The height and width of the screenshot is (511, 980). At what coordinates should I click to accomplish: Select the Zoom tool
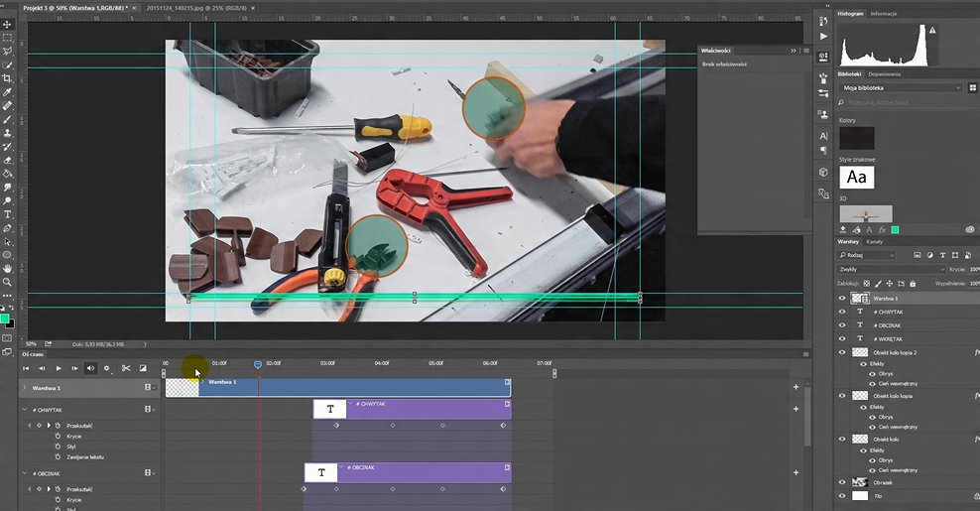8,282
